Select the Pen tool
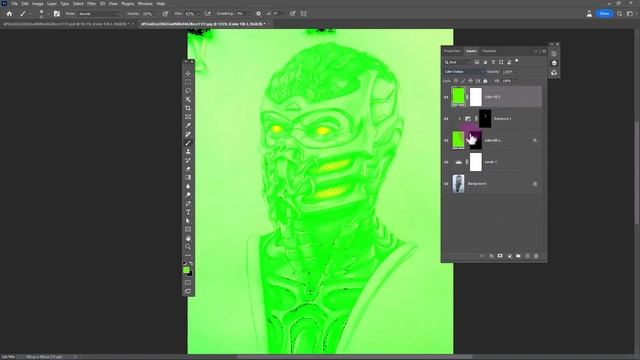The image size is (640, 360). click(188, 203)
